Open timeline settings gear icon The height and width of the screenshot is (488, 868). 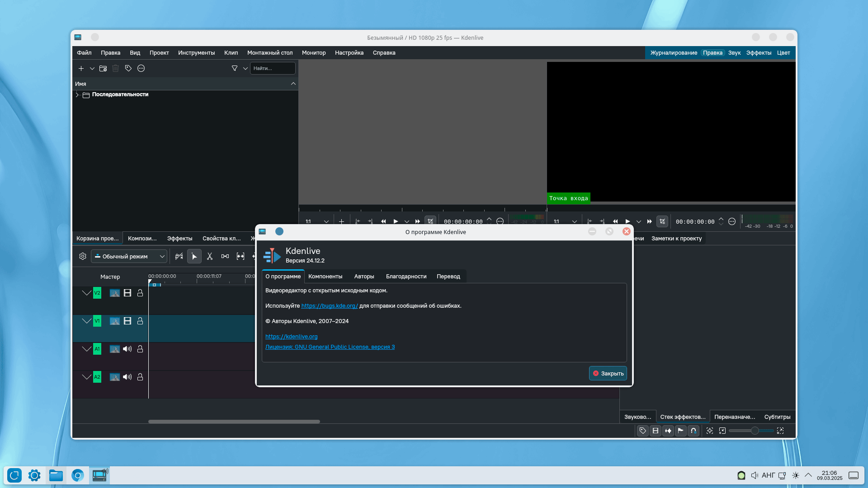tap(83, 256)
